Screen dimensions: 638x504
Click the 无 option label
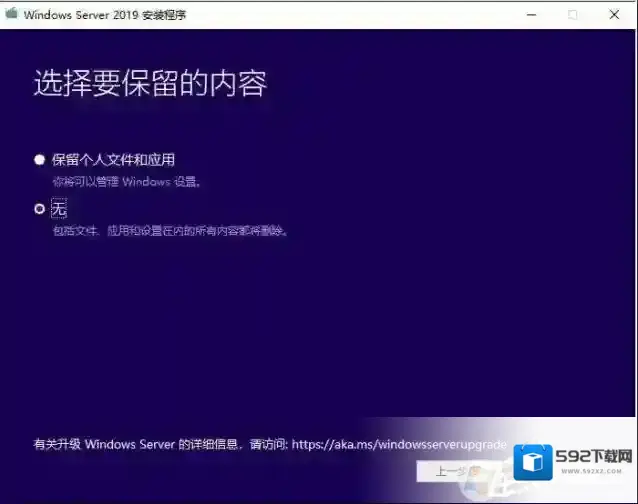[x=59, y=209]
